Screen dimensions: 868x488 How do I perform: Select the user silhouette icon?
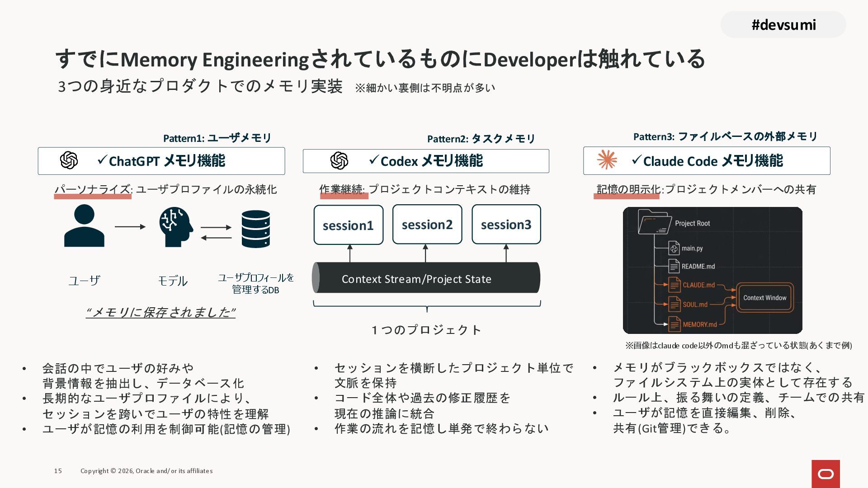click(x=84, y=226)
